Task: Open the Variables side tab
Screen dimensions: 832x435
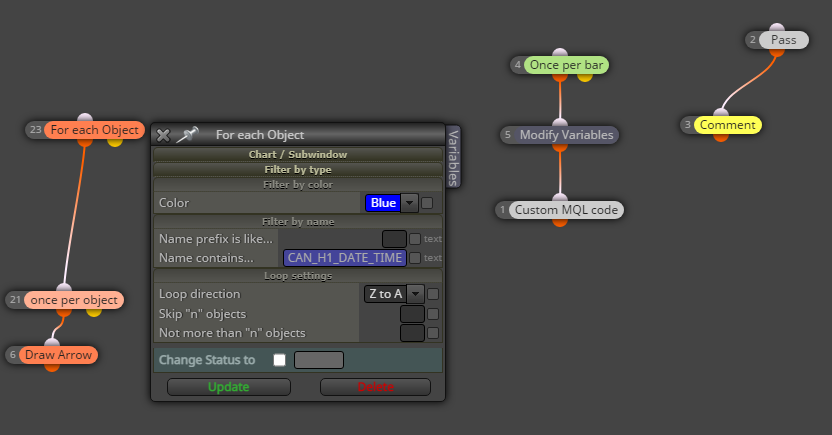Action: click(453, 157)
